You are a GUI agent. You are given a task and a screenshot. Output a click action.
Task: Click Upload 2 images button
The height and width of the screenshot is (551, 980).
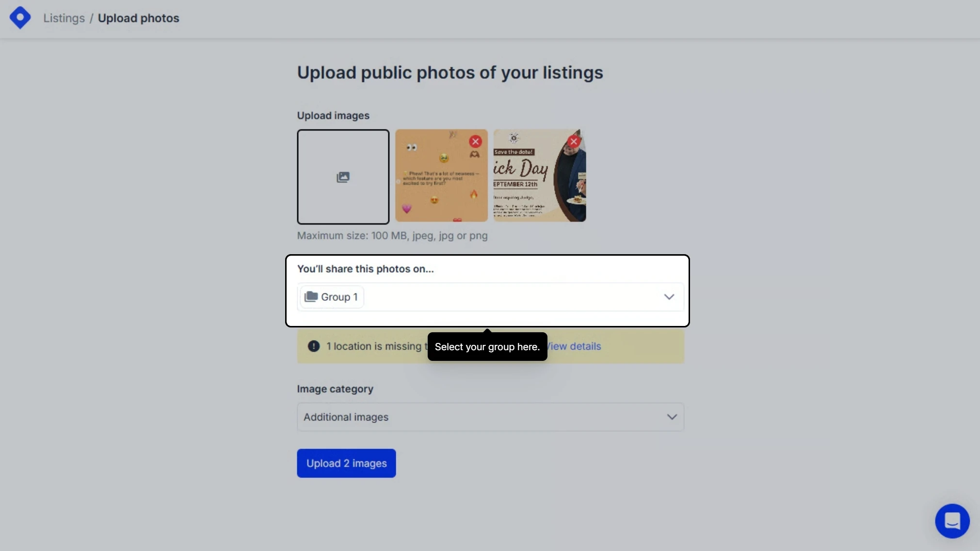point(346,463)
